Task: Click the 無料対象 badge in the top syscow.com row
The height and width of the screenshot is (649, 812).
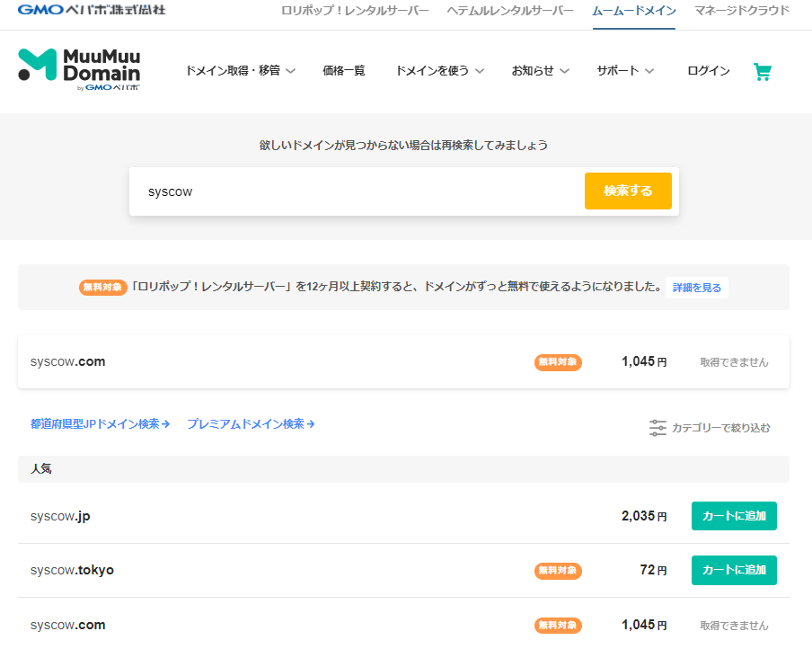Action: 558,362
